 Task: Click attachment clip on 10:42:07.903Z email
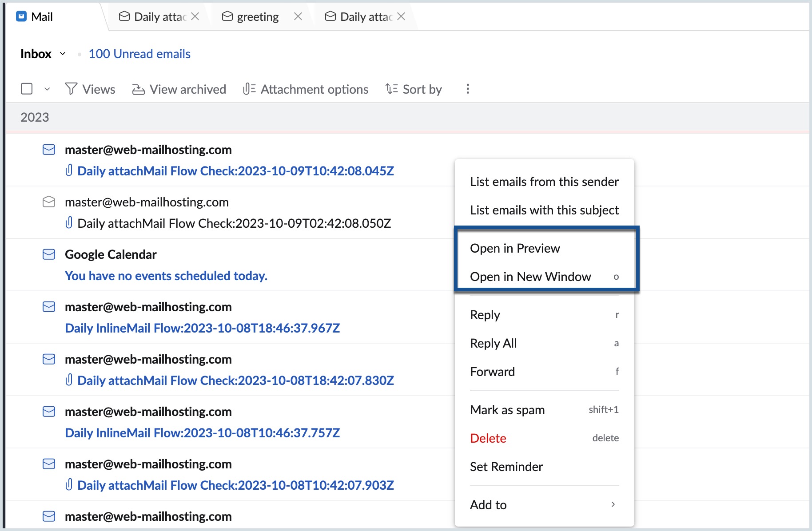[69, 485]
